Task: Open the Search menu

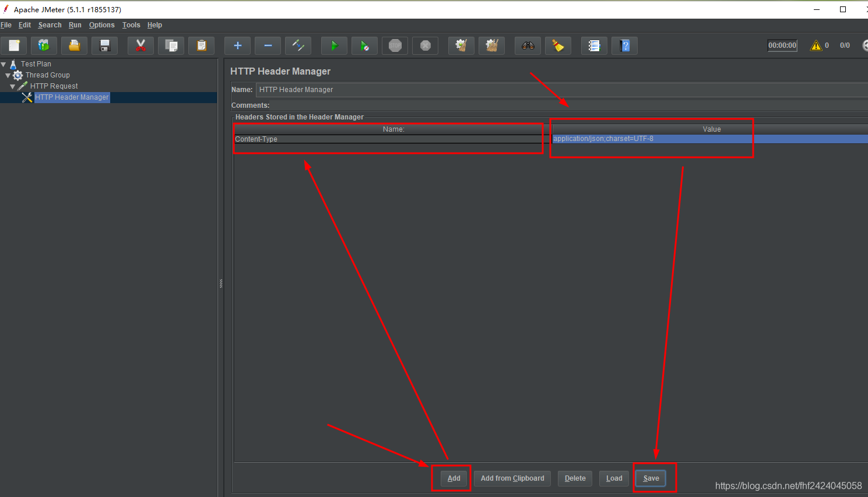Action: click(50, 25)
